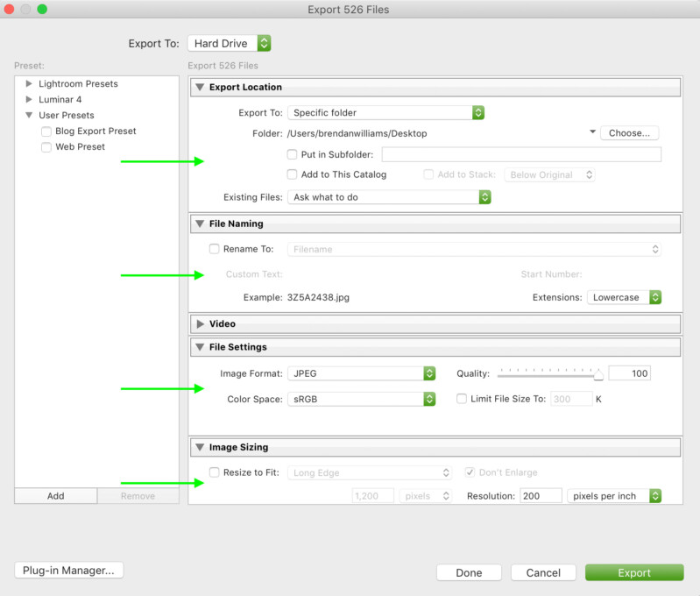Expand the Video section triangle
Image resolution: width=700 pixels, height=596 pixels.
coord(200,324)
